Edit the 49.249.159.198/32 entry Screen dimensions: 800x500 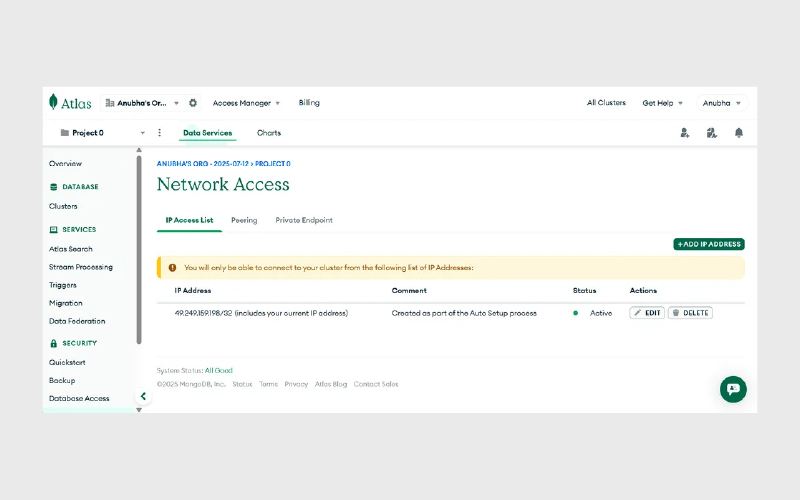(647, 313)
